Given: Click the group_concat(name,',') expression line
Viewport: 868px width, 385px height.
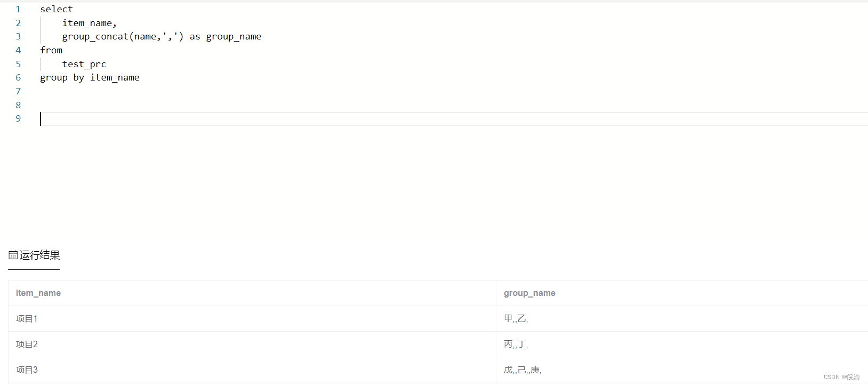Looking at the screenshot, I should pos(162,36).
